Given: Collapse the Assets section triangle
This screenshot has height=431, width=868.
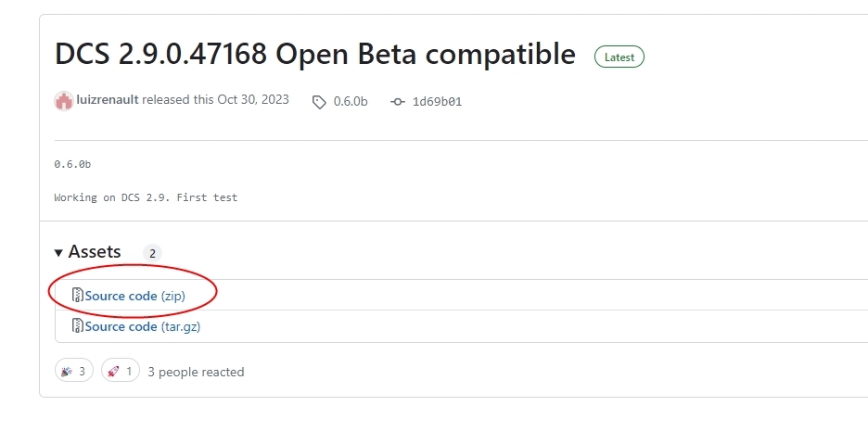Looking at the screenshot, I should [x=58, y=252].
